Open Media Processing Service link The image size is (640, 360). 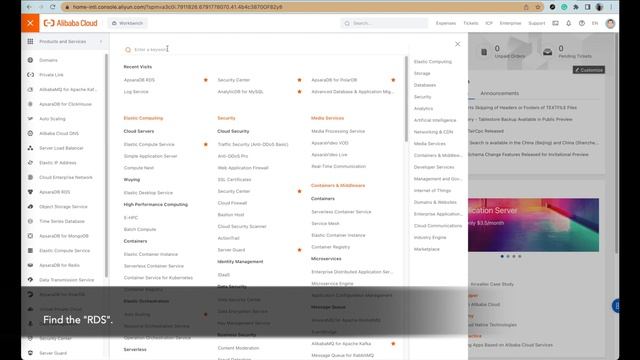click(338, 131)
